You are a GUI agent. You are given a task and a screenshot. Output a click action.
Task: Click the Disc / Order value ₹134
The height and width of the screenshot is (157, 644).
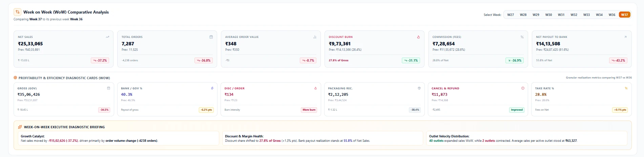[229, 94]
